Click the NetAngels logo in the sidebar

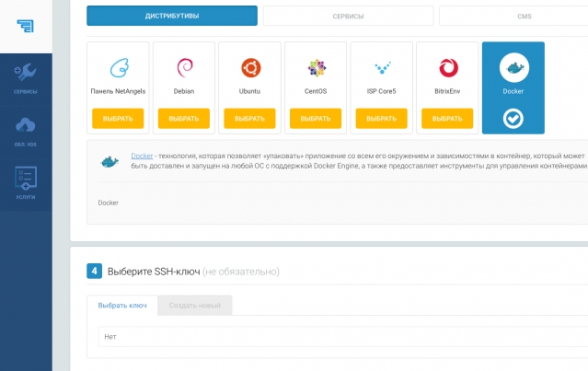click(x=26, y=26)
